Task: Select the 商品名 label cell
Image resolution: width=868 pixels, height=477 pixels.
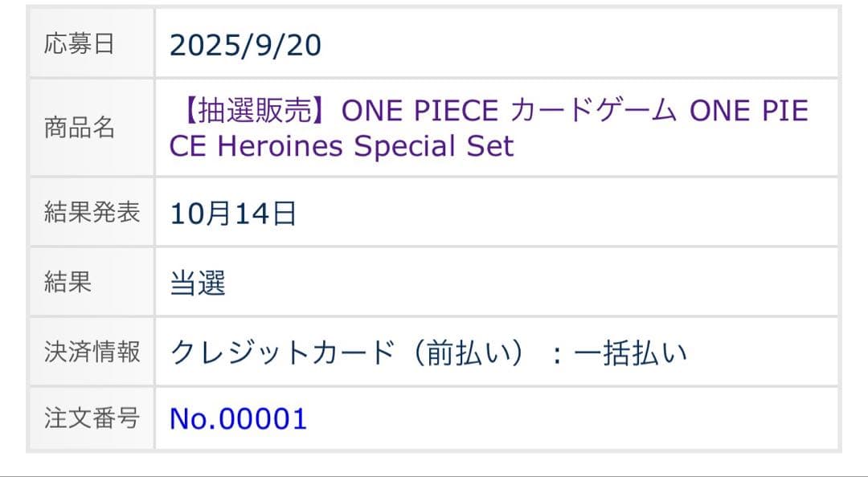Action: coord(80,128)
